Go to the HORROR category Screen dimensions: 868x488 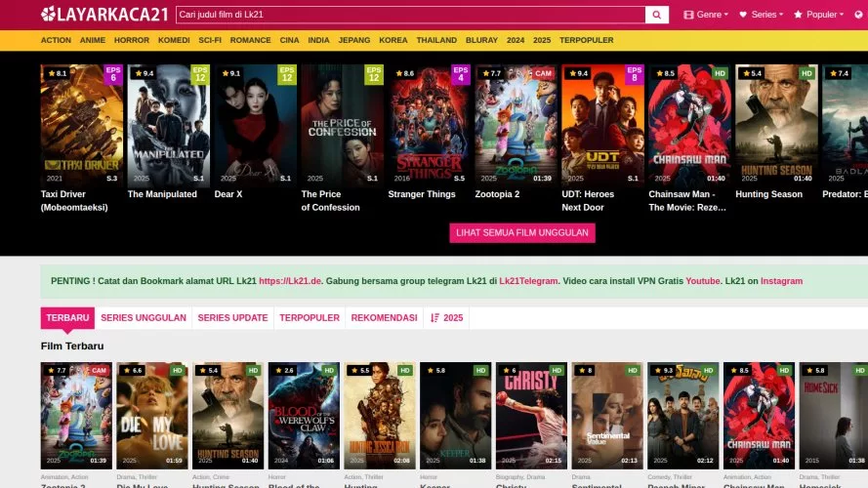point(132,40)
